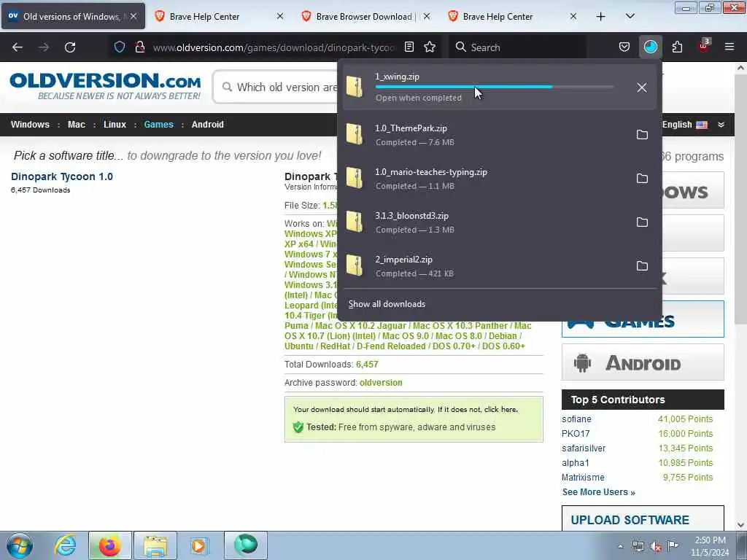Viewport: 747px width, 560px height.
Task: Click the 1.0_mario-teaches-typing.zip file icon
Action: [355, 178]
